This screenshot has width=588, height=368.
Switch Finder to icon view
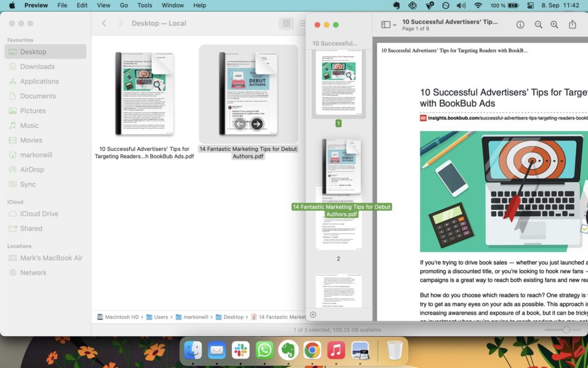click(286, 23)
